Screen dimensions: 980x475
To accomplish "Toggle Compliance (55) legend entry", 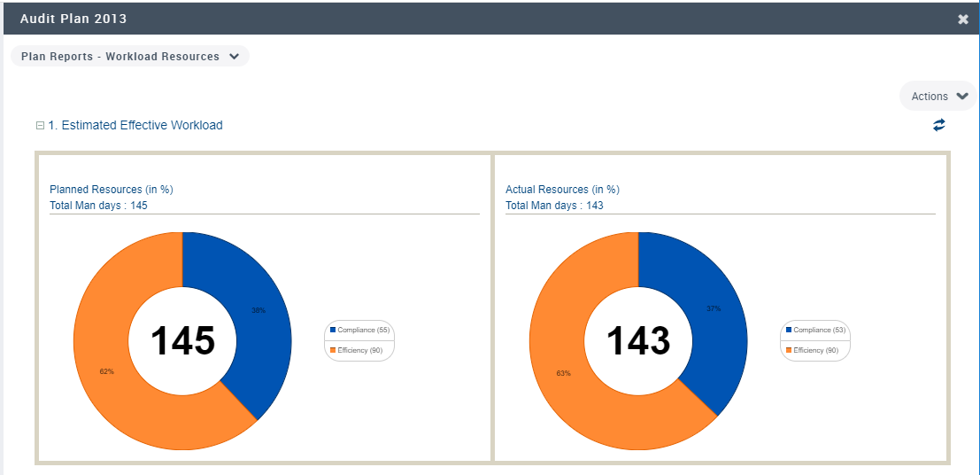I will pos(359,330).
